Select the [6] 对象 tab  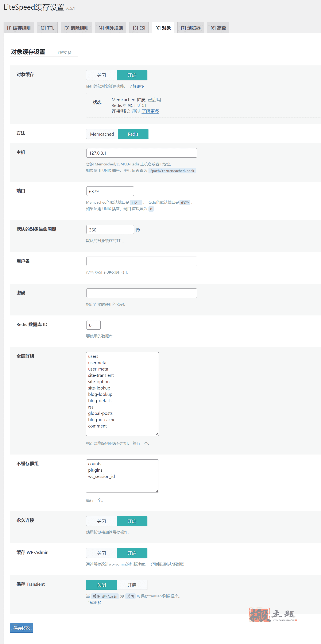click(x=163, y=28)
